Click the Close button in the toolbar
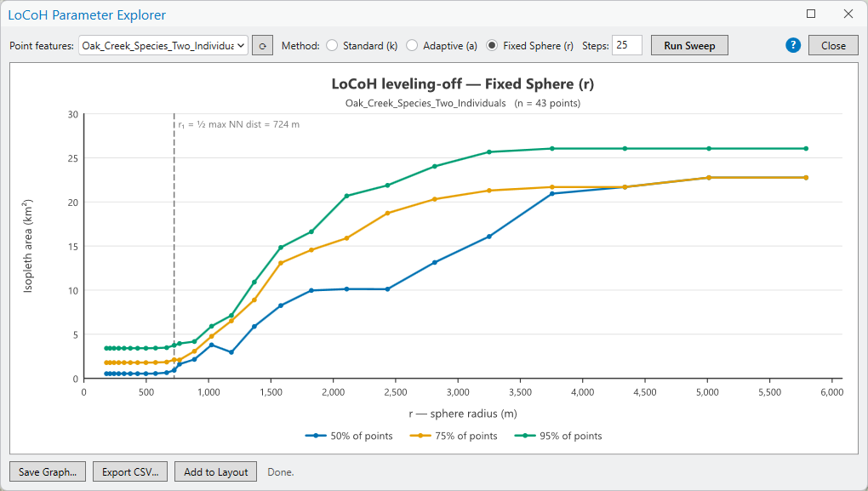The image size is (868, 491). (833, 45)
